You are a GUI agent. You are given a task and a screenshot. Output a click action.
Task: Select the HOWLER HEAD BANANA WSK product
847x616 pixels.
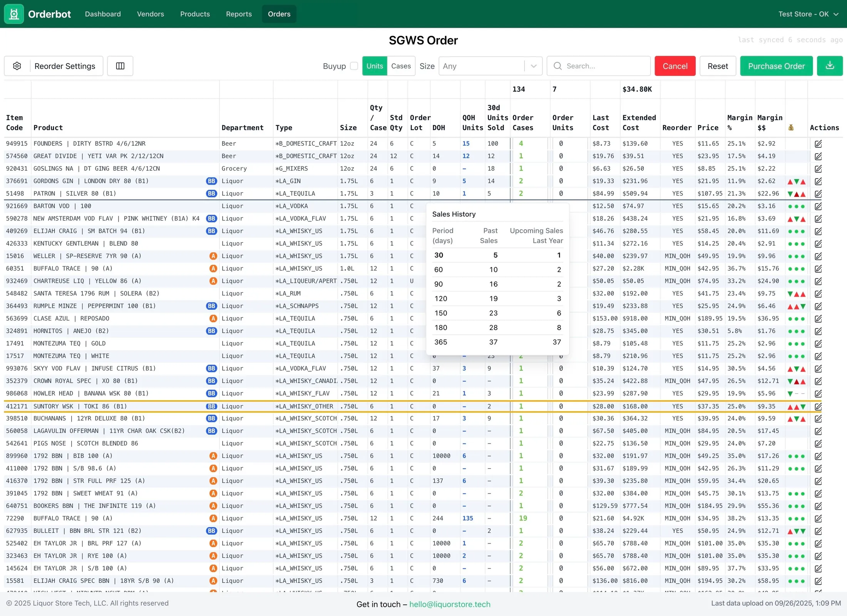pos(91,393)
